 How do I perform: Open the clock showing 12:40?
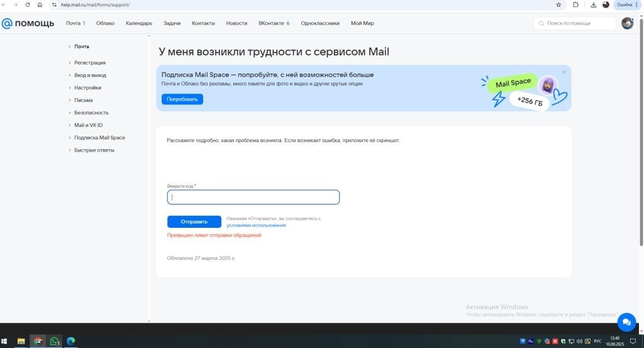(615, 341)
